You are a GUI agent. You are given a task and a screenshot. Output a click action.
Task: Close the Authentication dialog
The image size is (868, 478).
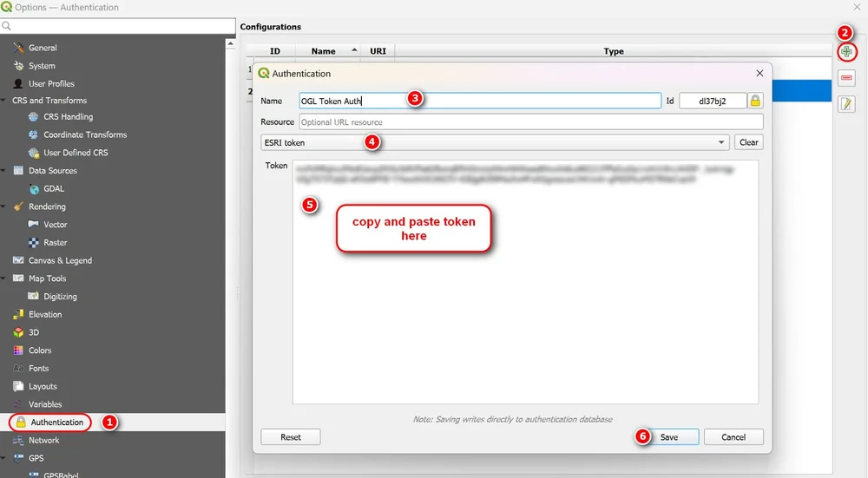click(x=759, y=73)
